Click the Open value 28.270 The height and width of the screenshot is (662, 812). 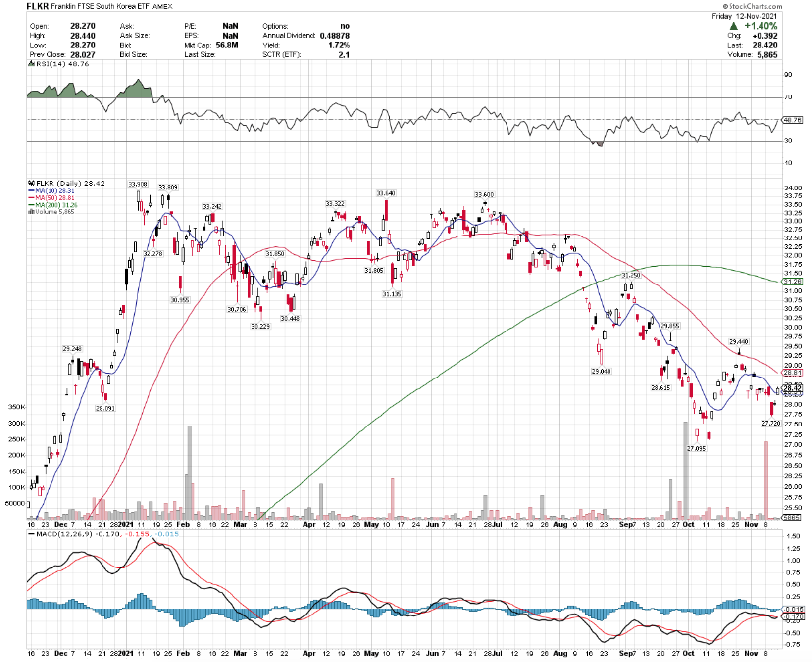[x=83, y=26]
